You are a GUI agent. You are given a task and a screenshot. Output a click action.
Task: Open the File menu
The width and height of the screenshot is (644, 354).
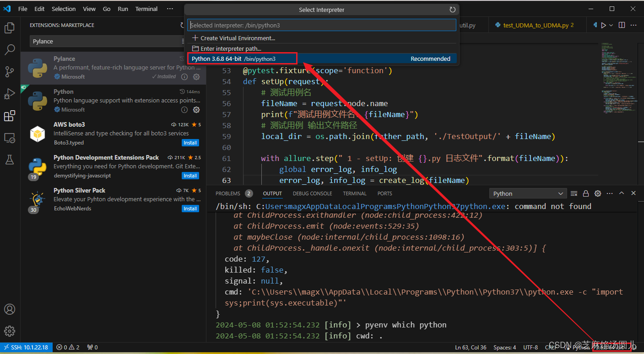click(x=23, y=9)
